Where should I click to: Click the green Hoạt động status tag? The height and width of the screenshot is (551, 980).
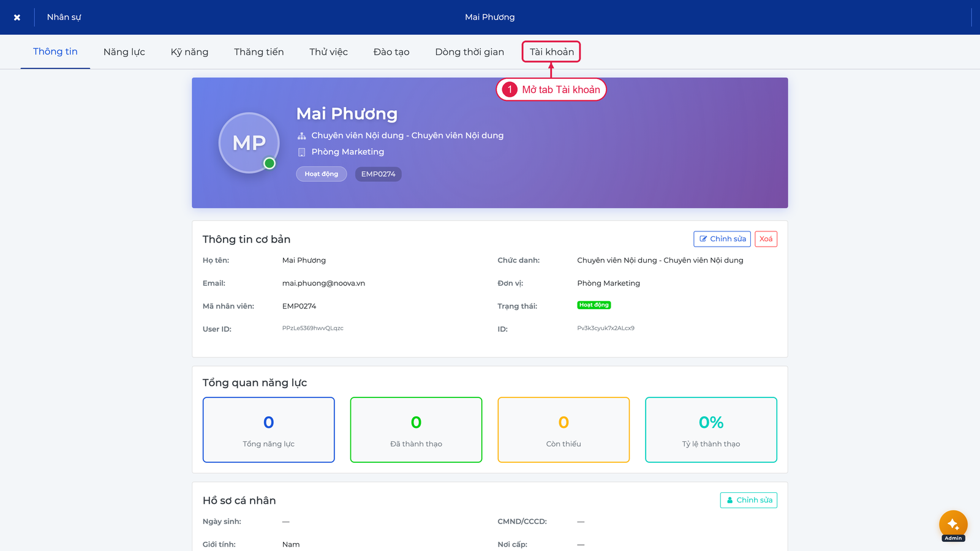(594, 305)
